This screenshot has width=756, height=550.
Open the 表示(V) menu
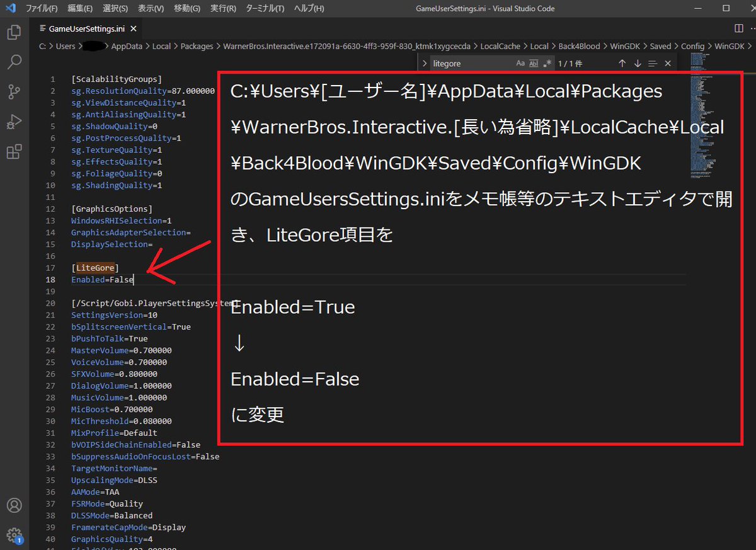point(151,8)
